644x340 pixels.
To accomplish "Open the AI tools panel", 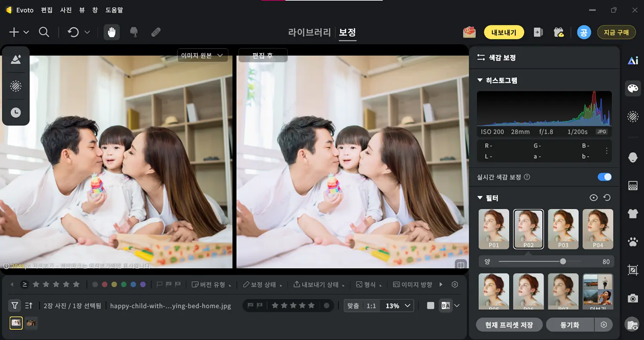I will [633, 60].
